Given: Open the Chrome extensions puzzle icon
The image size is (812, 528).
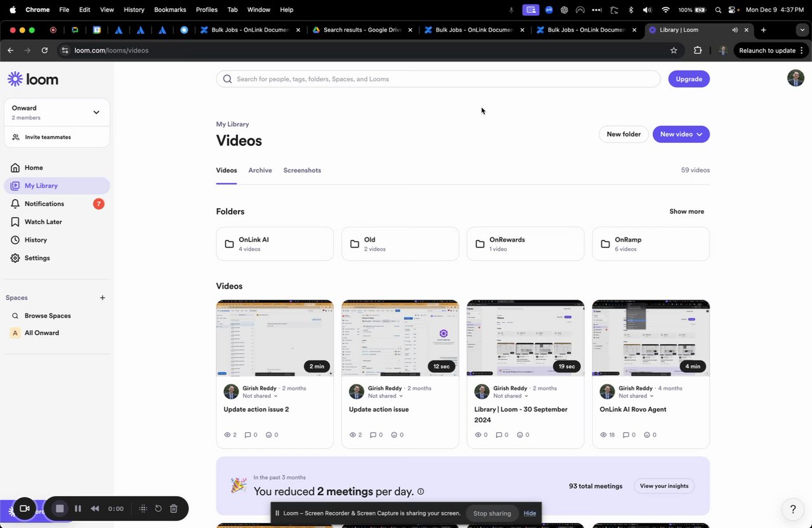Looking at the screenshot, I should 698,50.
